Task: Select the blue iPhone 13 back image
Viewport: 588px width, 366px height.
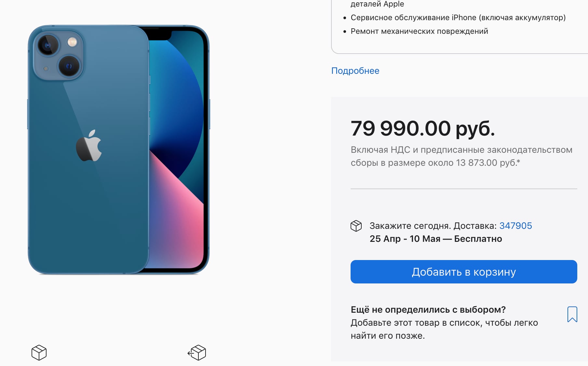Action: [x=88, y=150]
